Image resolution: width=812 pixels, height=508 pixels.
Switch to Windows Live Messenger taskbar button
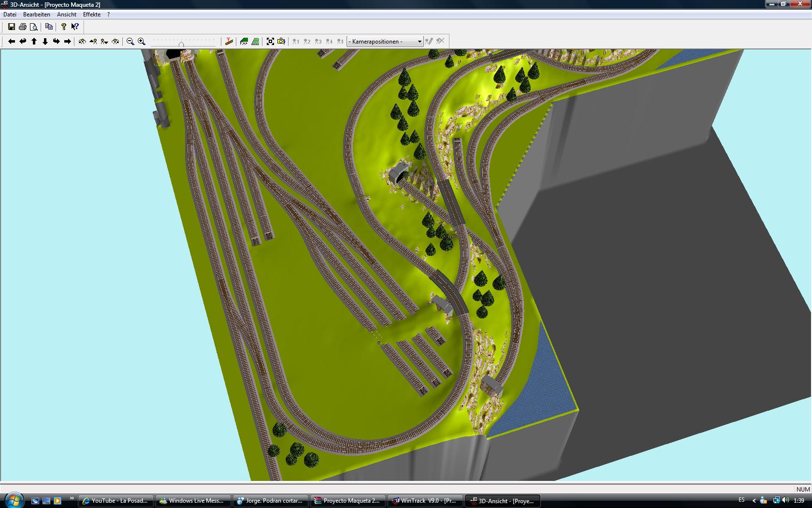193,501
